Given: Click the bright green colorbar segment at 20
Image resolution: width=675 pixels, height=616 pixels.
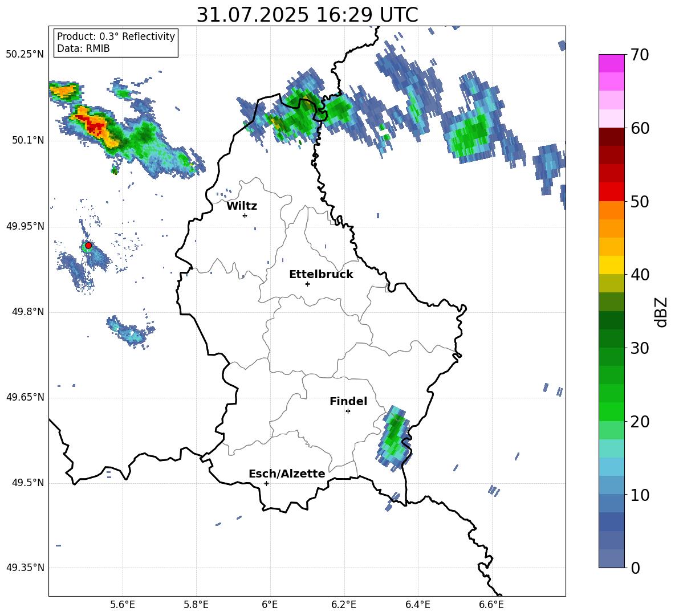Looking at the screenshot, I should (x=611, y=411).
